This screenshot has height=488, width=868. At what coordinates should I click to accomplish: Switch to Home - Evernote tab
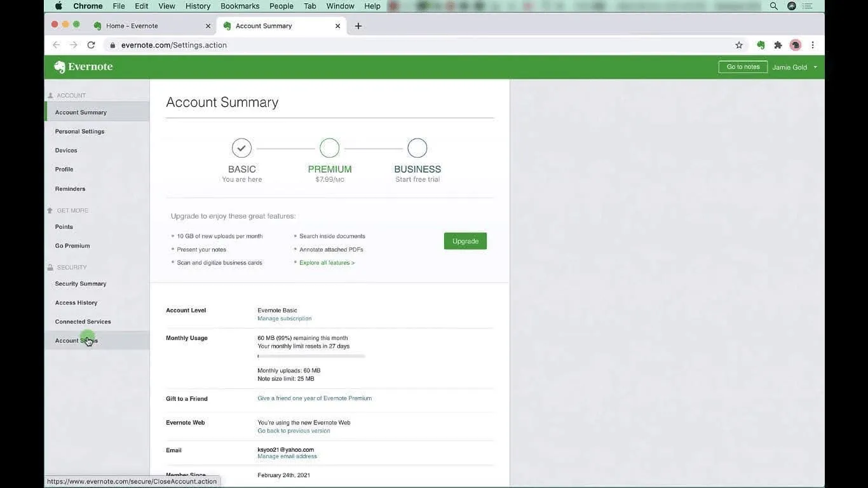[153, 26]
